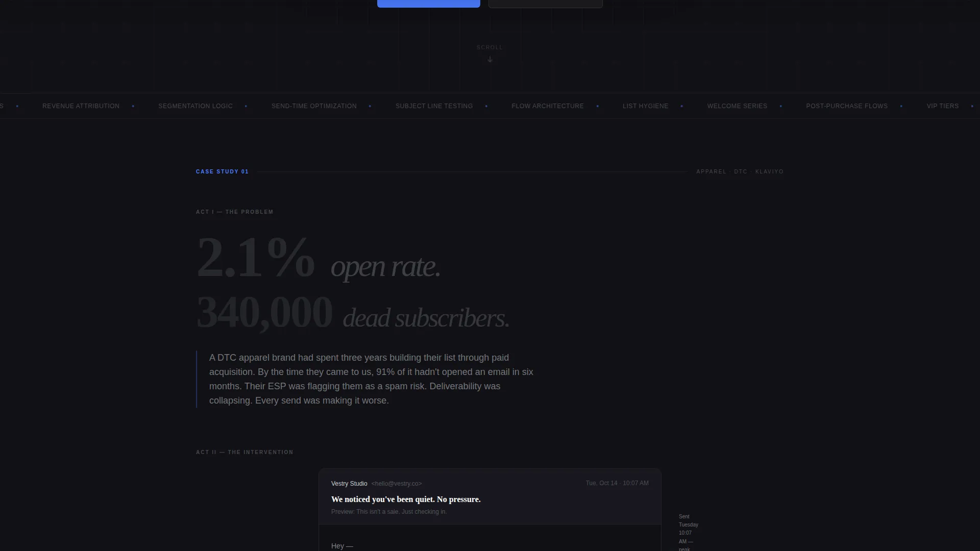The image size is (980, 551).
Task: Click the Tue, Oct 14 · 10:07 AM timestamp
Action: 617,483
